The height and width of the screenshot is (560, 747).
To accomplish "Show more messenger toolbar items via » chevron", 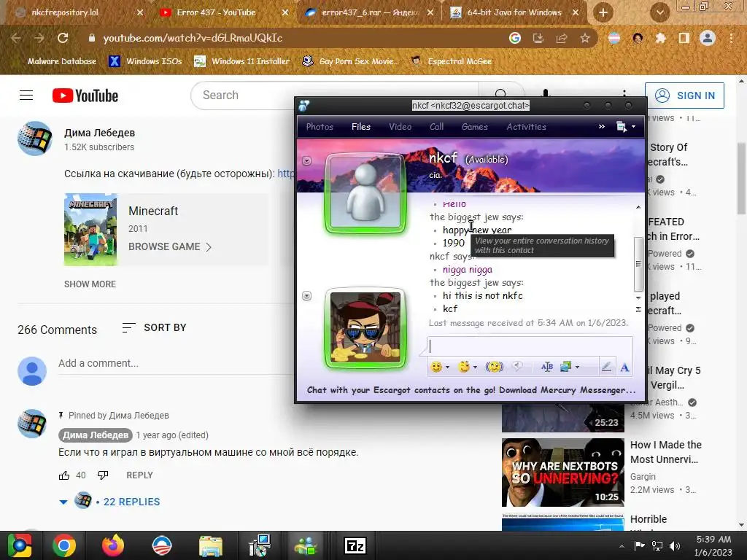I will (x=602, y=127).
